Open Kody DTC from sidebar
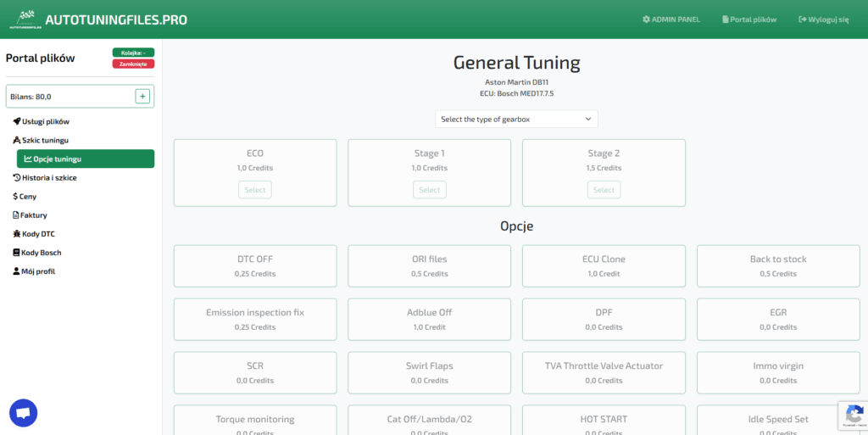Viewport: 868px width, 435px height. (38, 234)
